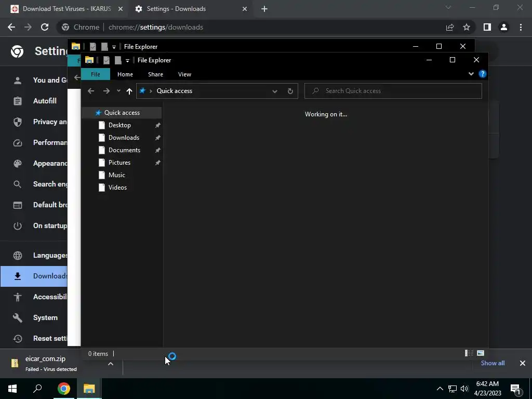
Task: Show hidden system tray icons
Action: click(x=440, y=389)
